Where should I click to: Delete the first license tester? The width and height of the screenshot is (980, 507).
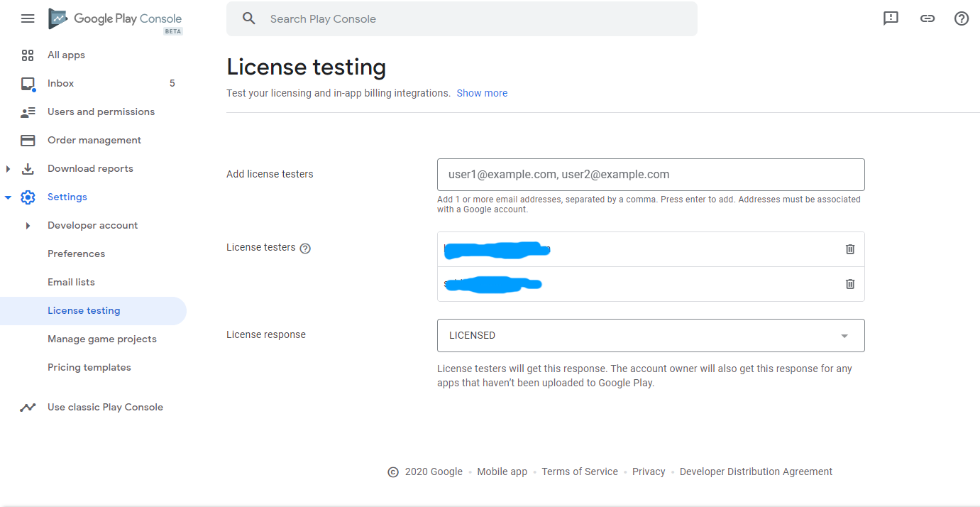click(850, 249)
